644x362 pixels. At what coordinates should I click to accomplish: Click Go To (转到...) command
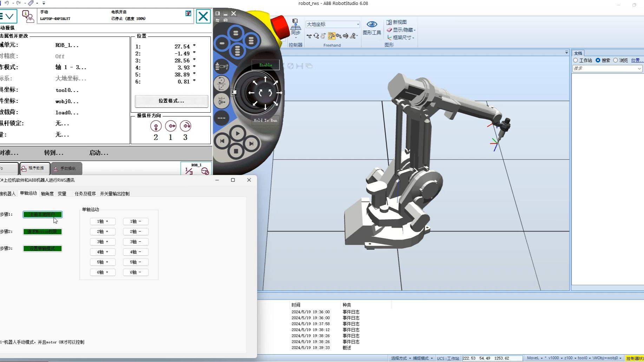pyautogui.click(x=54, y=153)
